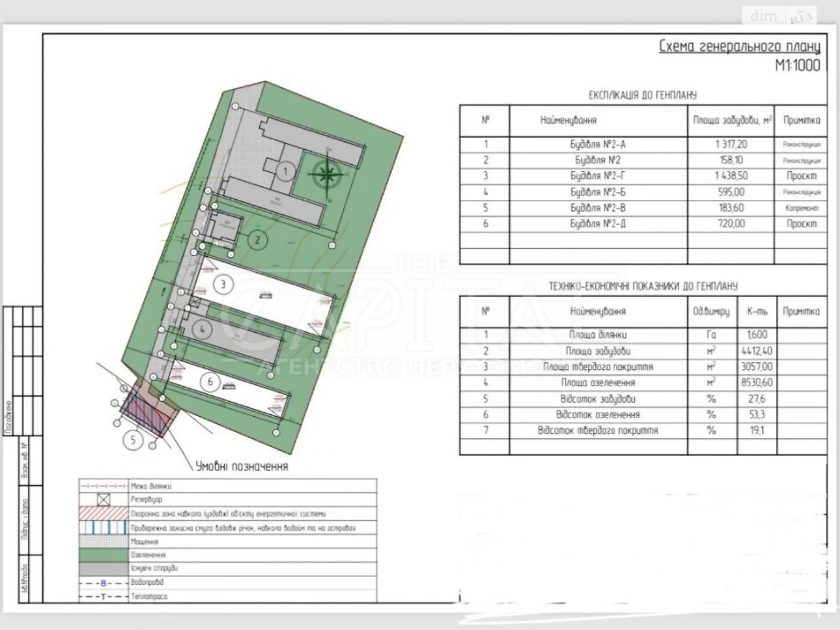Click the Теплотраса line symbol with letter T
840x630 pixels.
point(103,597)
